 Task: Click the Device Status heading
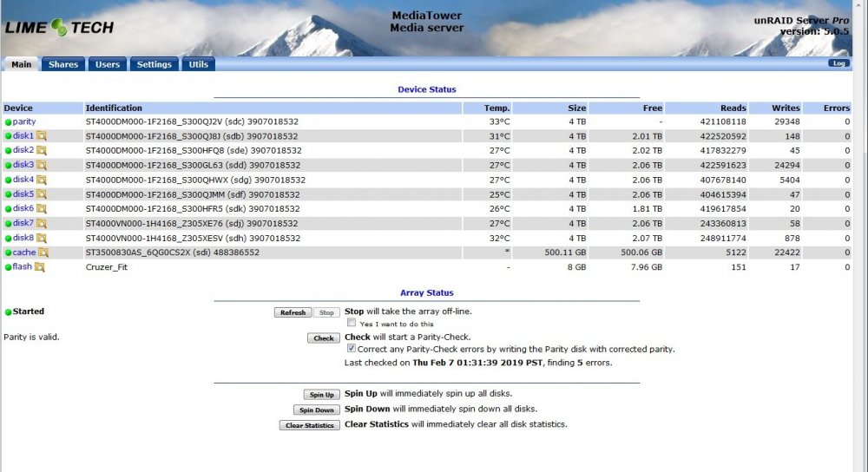pos(427,89)
